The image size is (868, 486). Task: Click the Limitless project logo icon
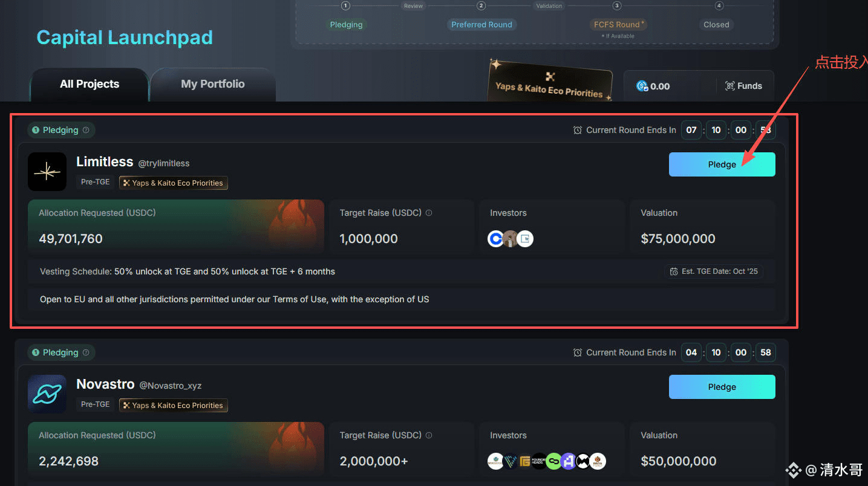coord(47,172)
